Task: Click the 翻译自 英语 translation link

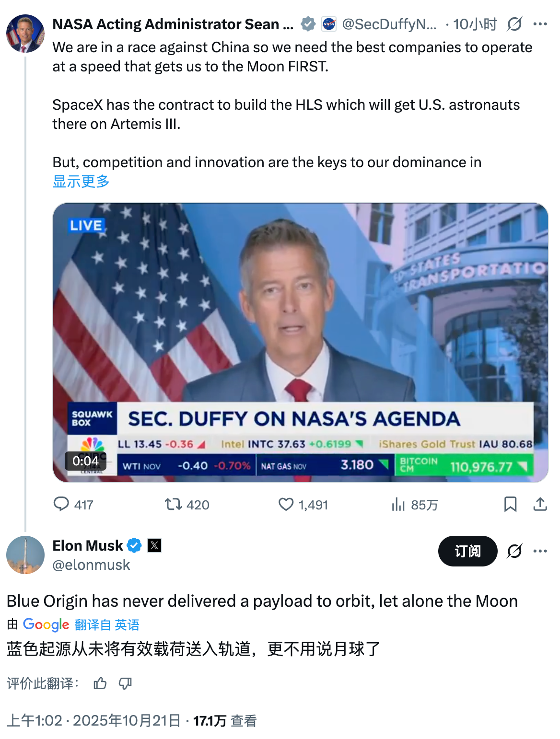Action: [x=107, y=625]
